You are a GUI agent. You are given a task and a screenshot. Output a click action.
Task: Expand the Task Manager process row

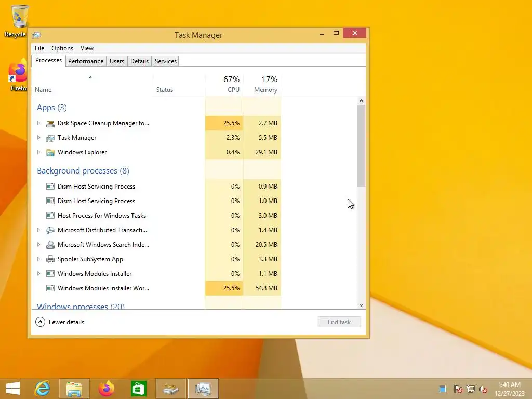[x=38, y=138]
